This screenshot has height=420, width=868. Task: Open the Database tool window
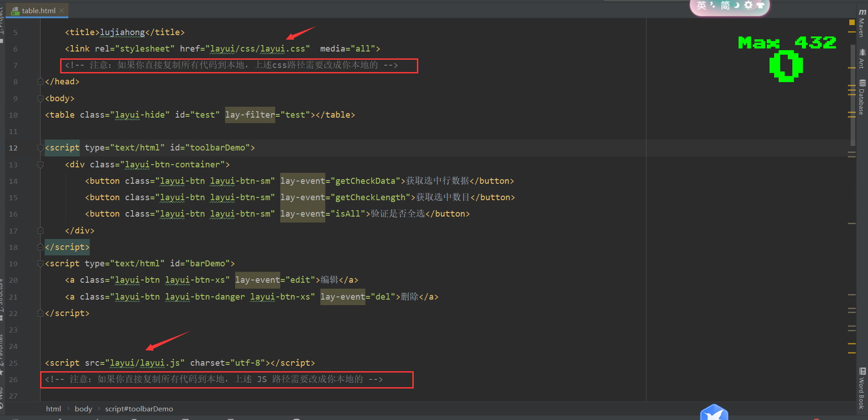(x=862, y=97)
